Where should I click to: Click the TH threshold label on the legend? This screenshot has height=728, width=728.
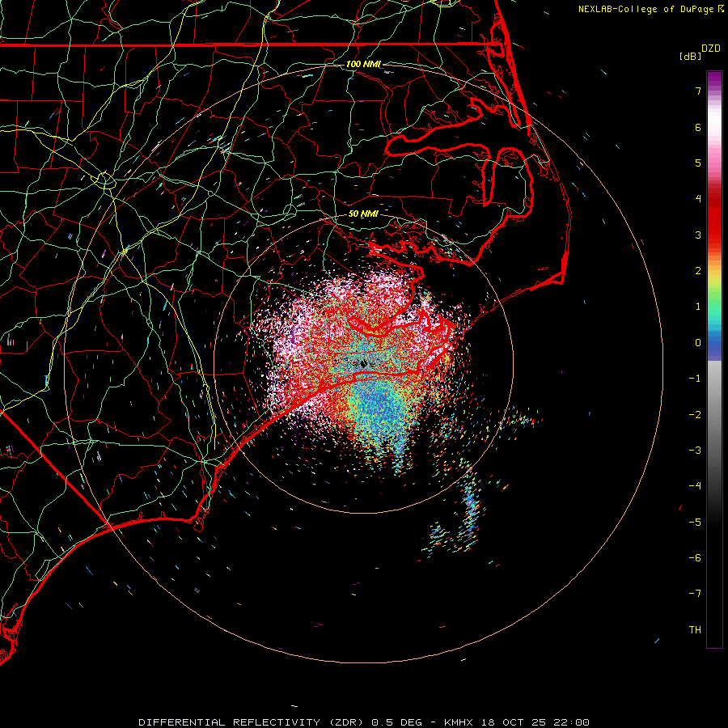pyautogui.click(x=695, y=630)
